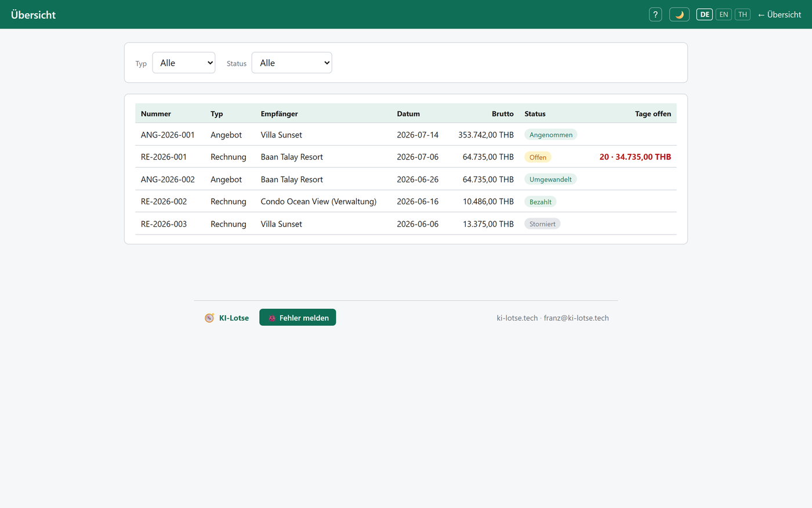Switch language to TH

pos(742,15)
